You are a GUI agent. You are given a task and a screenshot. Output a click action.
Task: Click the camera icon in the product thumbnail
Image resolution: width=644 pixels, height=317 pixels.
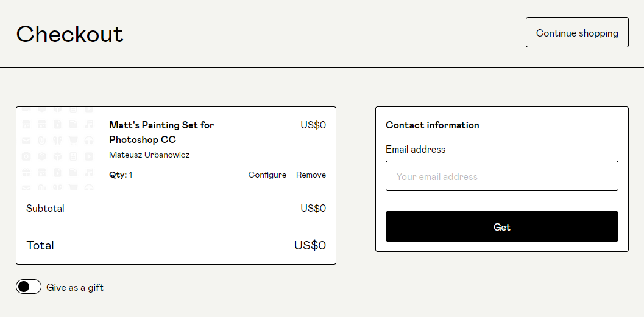point(26,156)
